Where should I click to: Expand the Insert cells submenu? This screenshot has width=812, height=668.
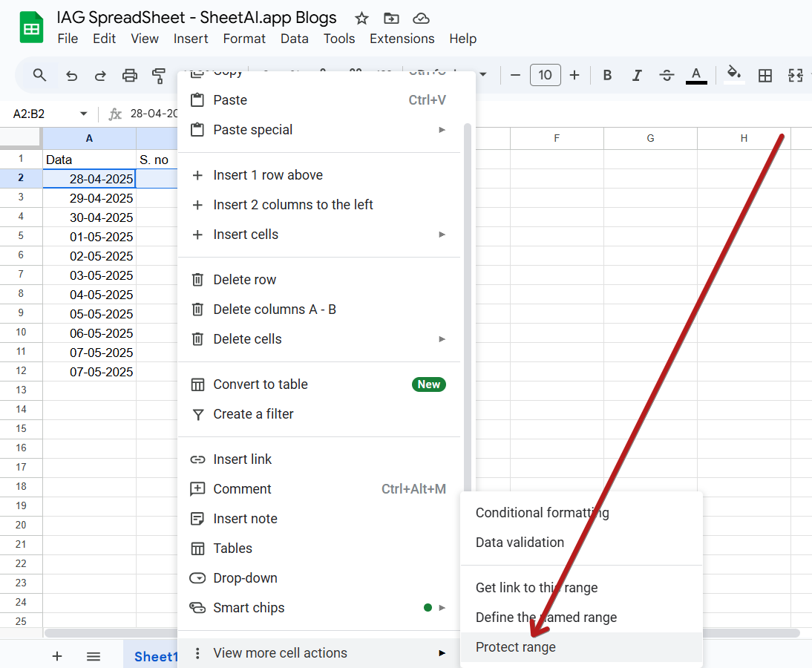point(442,235)
